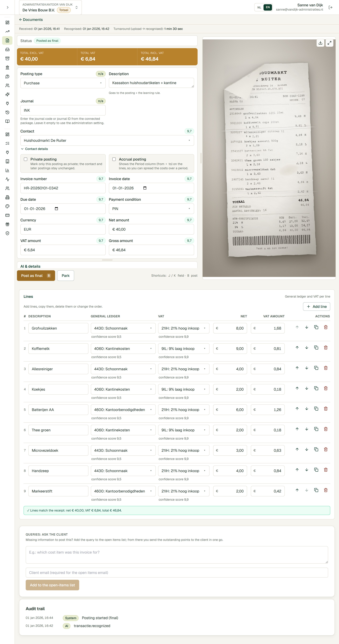Open the administration switcher De Vries Bouw
The image size is (339, 644).
click(50, 8)
